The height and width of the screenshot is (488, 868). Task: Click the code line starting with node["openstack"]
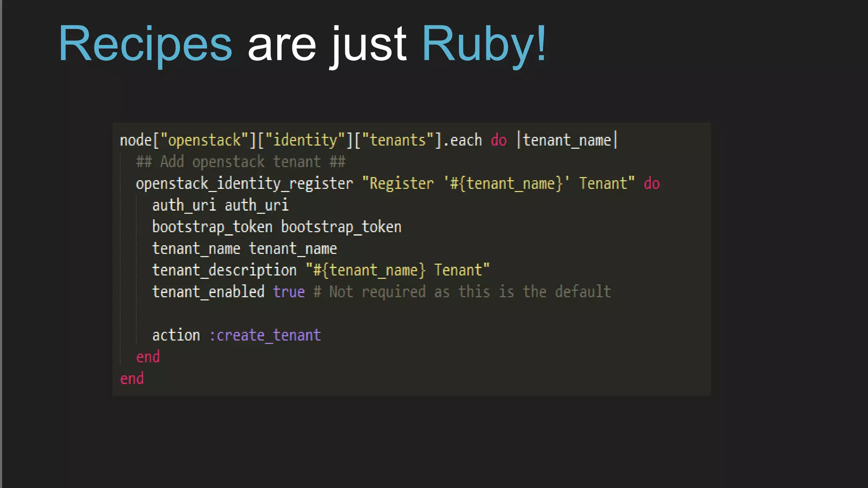[x=369, y=140]
